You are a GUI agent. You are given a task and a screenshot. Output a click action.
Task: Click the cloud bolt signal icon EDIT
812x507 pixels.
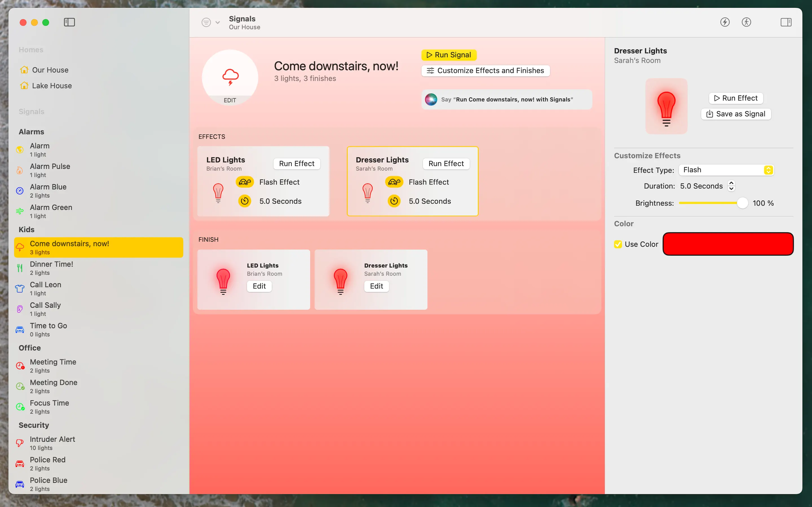[x=230, y=77]
